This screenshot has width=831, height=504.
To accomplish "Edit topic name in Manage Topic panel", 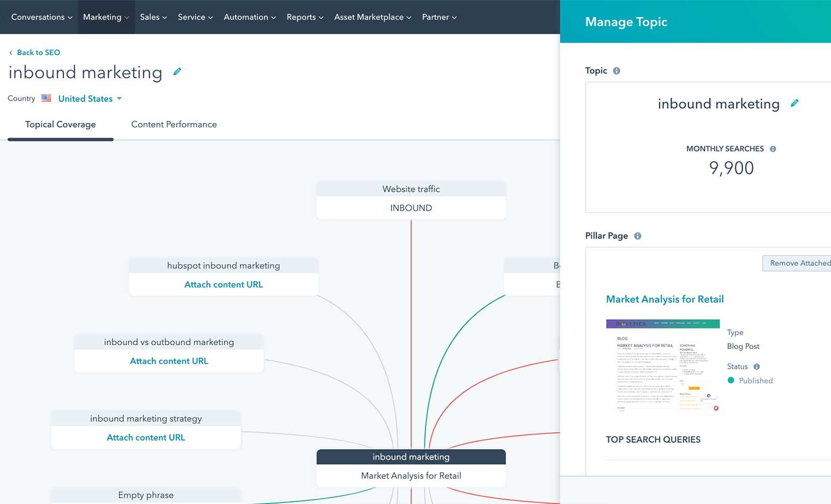I will (794, 103).
